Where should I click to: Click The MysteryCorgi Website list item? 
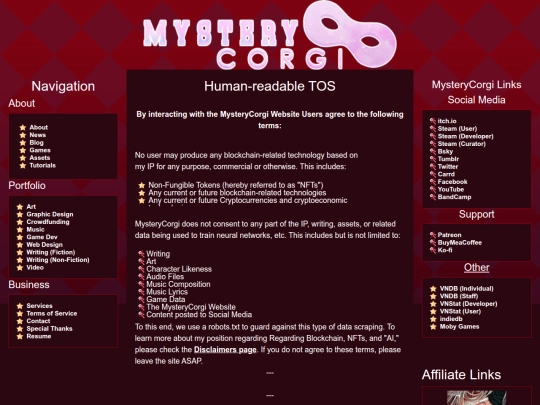tap(191, 307)
